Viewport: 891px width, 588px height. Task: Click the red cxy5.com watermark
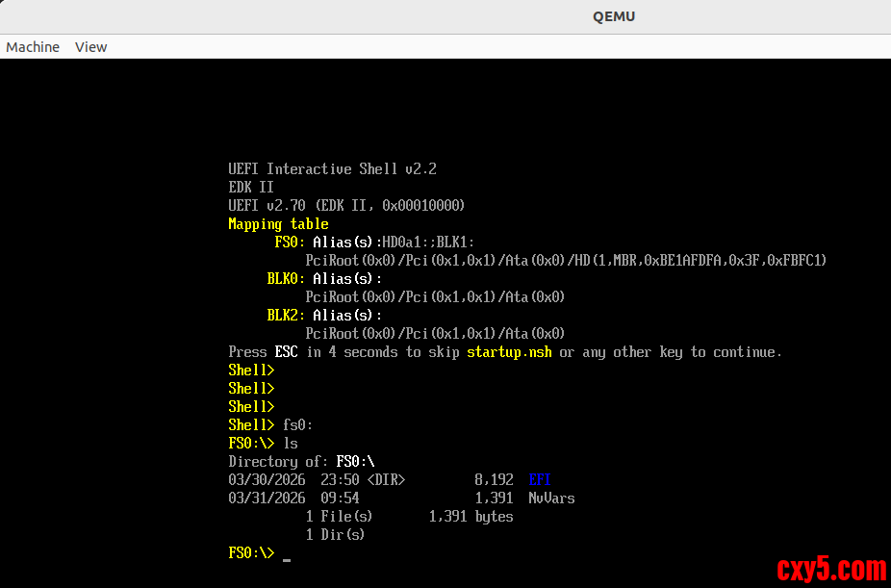pyautogui.click(x=830, y=568)
